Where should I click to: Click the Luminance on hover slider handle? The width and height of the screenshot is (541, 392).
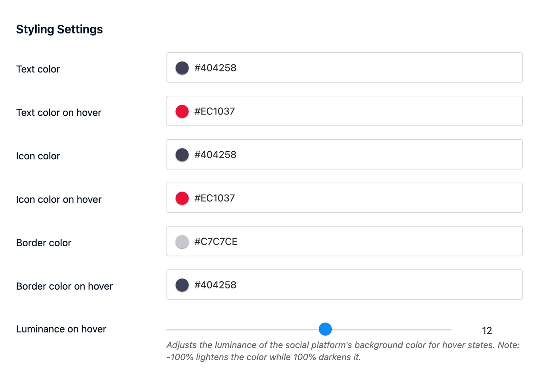point(325,329)
